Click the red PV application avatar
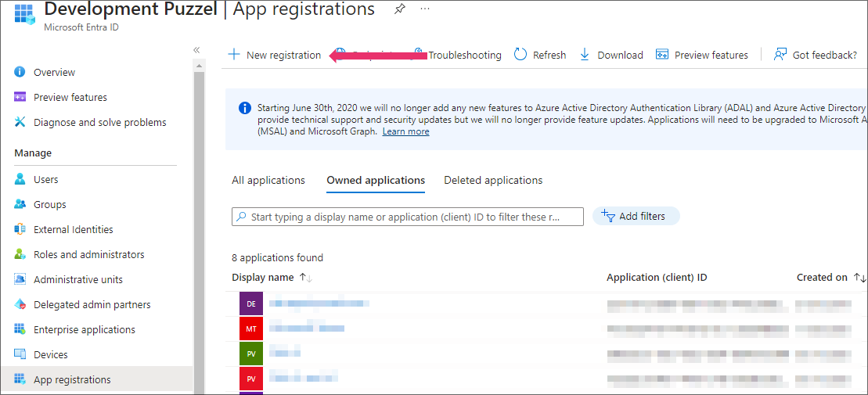Viewport: 868px width, 395px height. pos(251,379)
